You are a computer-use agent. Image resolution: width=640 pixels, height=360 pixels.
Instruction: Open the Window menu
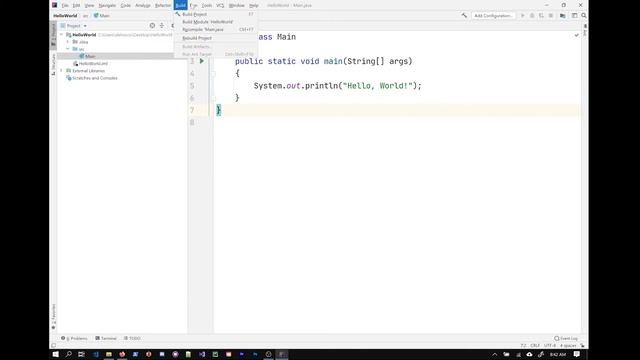point(236,5)
